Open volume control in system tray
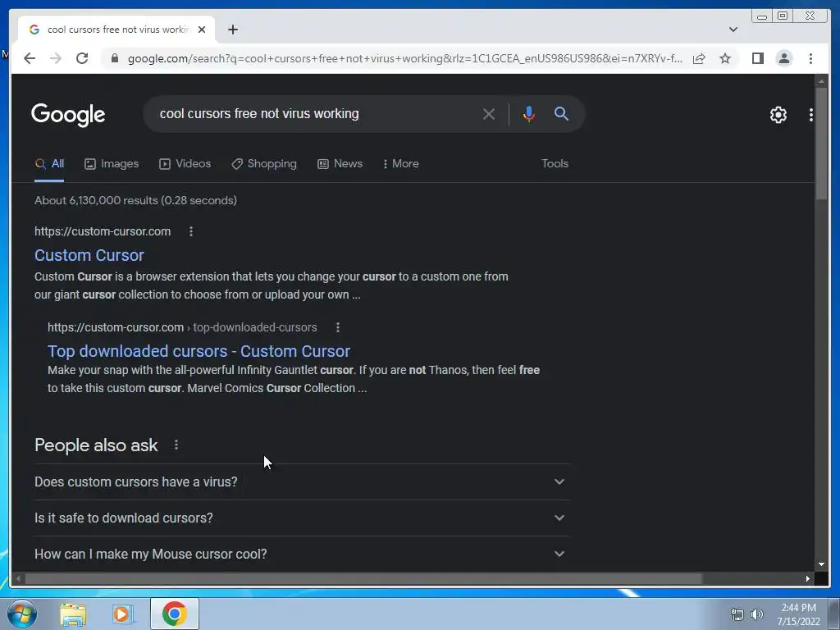Screen dimensions: 840x630 click(x=756, y=614)
